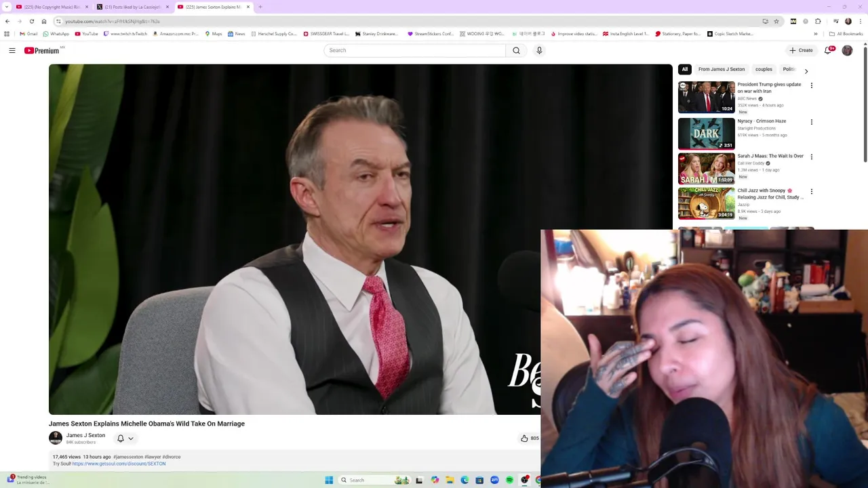Open Windows Start menu
This screenshot has height=488, width=868.
(x=329, y=480)
